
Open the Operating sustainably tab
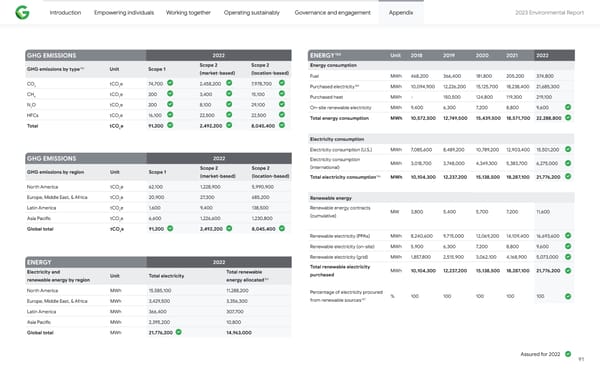point(252,13)
